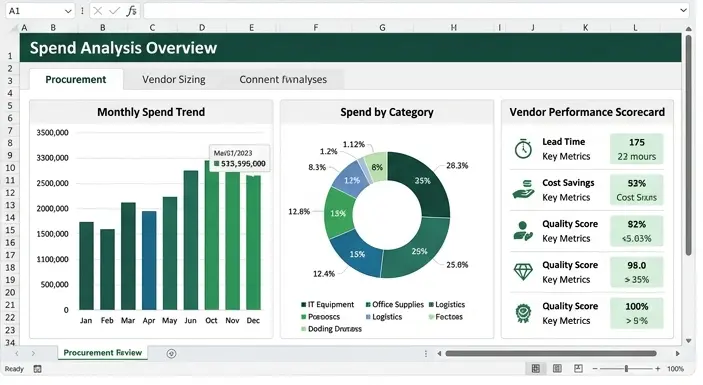Click the 98.0 Quality Score box
Screen dimensions: 703x385
[636, 272]
